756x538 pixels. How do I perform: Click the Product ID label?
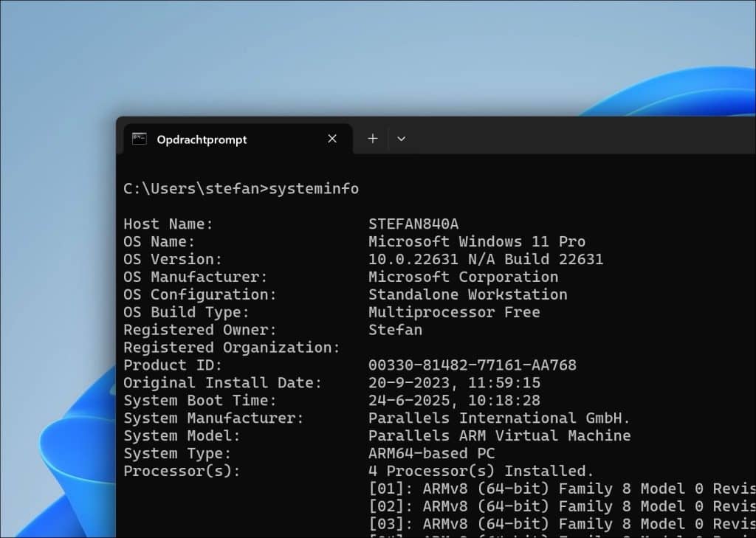tap(173, 365)
